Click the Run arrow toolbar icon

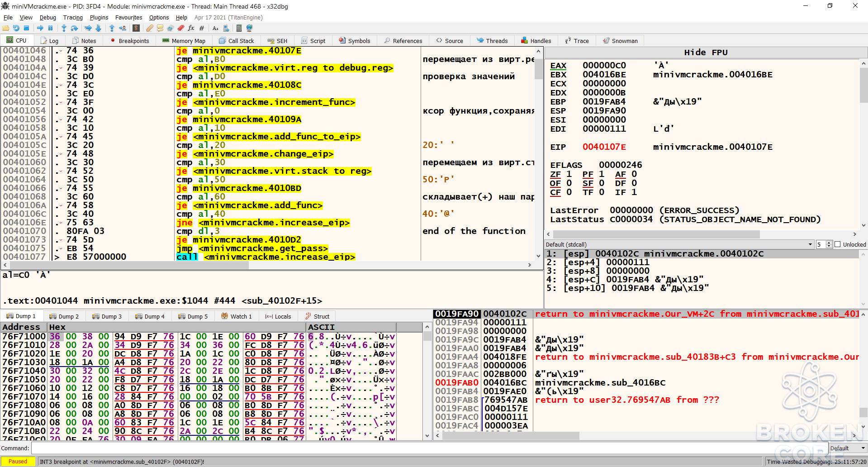point(40,28)
